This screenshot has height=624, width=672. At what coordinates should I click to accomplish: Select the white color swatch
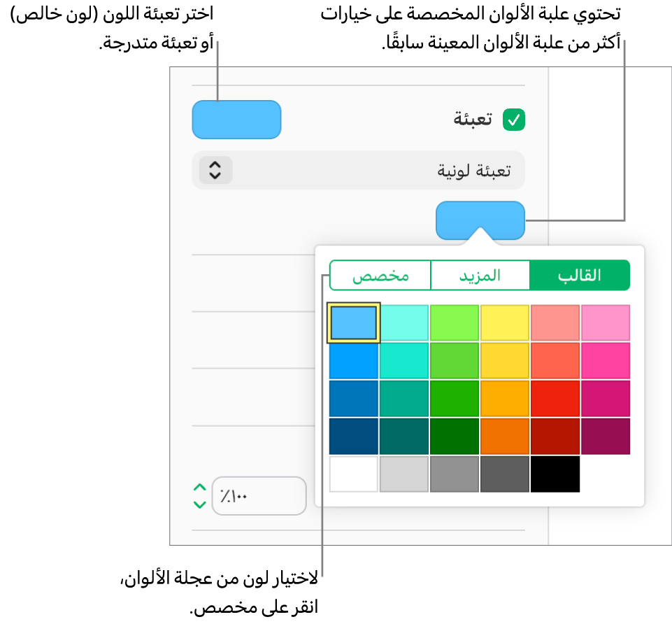pos(354,474)
